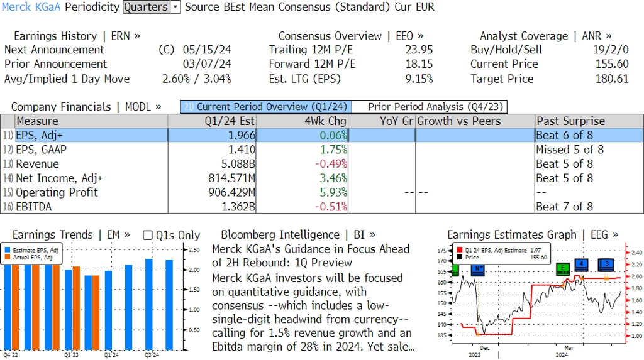The height and width of the screenshot is (360, 644).
Task: Open Consensus Overview EEO link
Action: [351, 36]
